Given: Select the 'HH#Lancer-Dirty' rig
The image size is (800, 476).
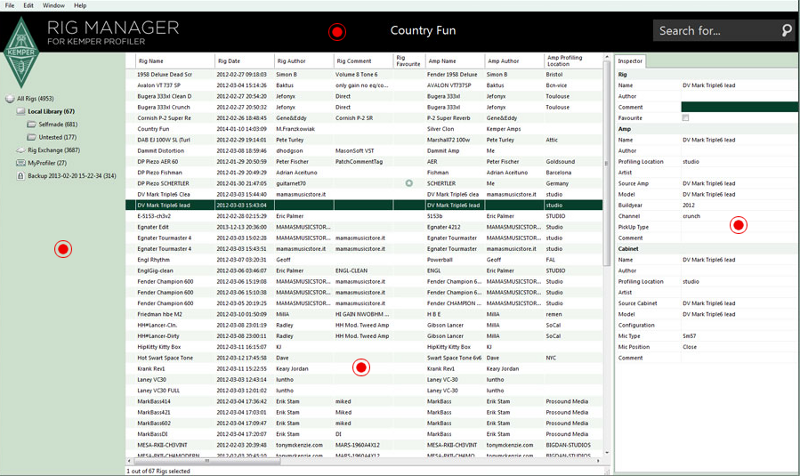Looking at the screenshot, I should [364, 336].
